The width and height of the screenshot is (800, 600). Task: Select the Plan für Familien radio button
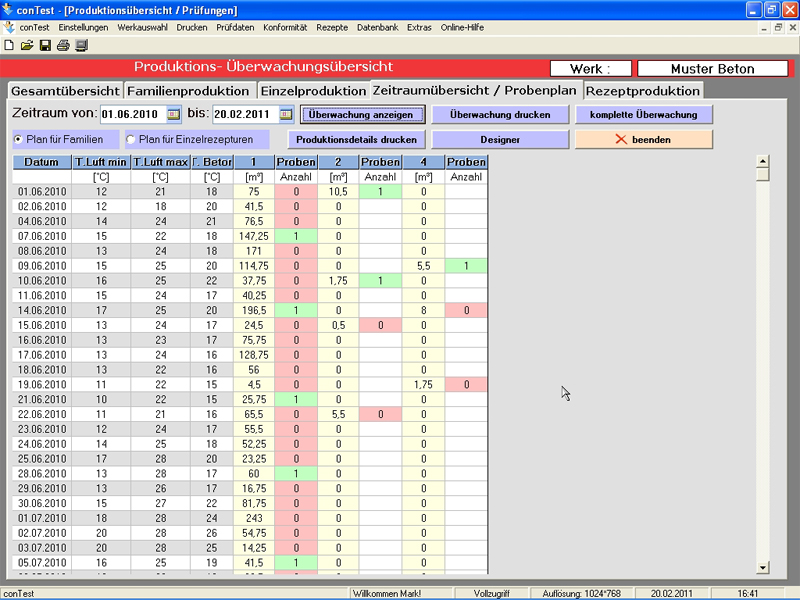pyautogui.click(x=18, y=139)
